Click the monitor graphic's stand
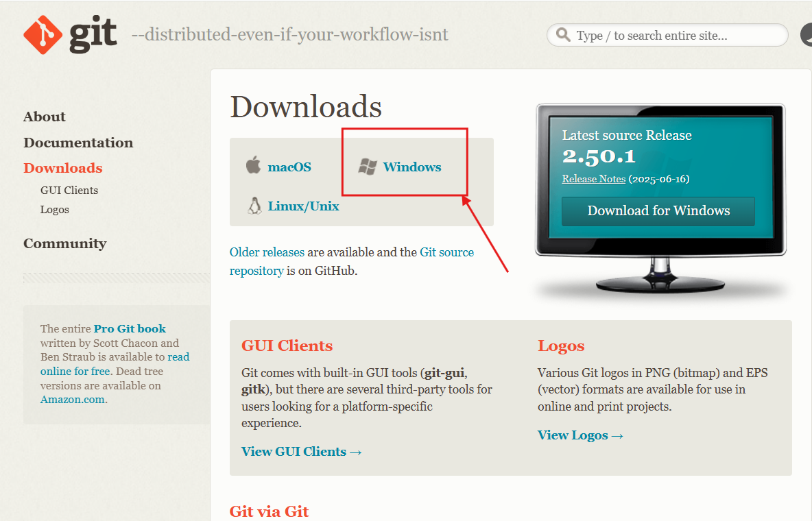This screenshot has width=812, height=521. tap(660, 275)
